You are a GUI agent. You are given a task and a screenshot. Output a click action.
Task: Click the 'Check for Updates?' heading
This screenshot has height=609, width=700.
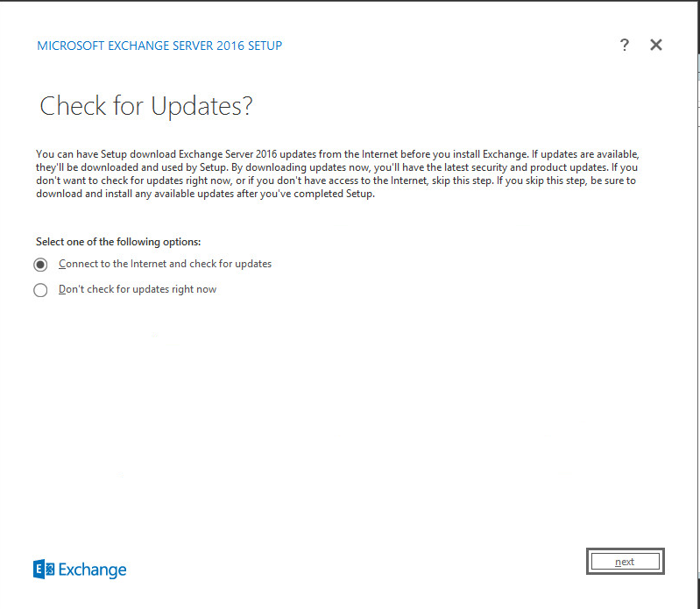146,106
